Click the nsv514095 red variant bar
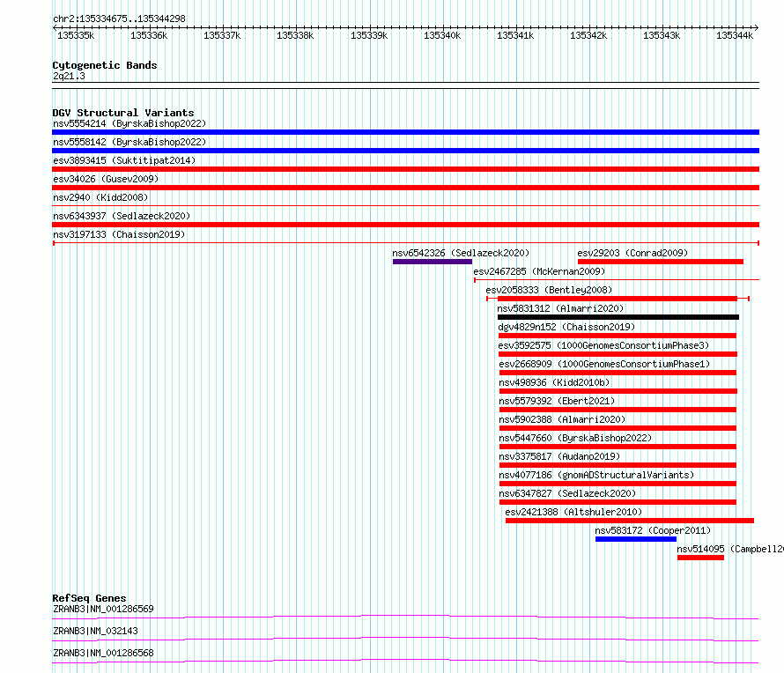784x673 pixels. (x=700, y=558)
